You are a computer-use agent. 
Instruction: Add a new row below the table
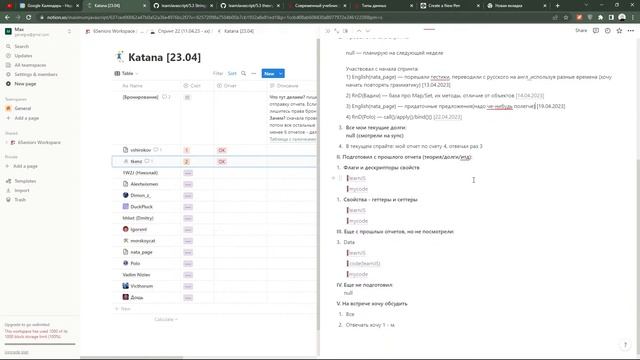point(122,309)
